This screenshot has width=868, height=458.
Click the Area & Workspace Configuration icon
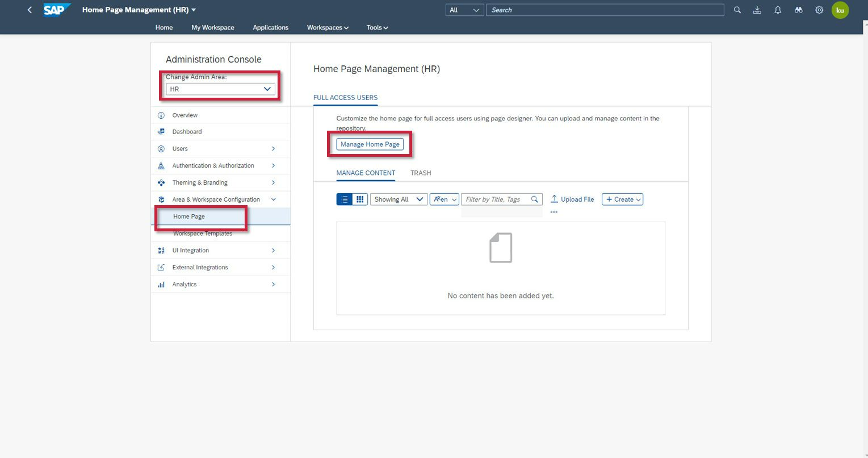[x=161, y=199]
